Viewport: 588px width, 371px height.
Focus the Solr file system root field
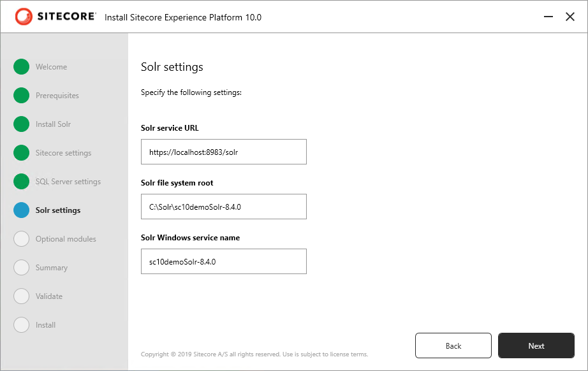click(x=223, y=207)
